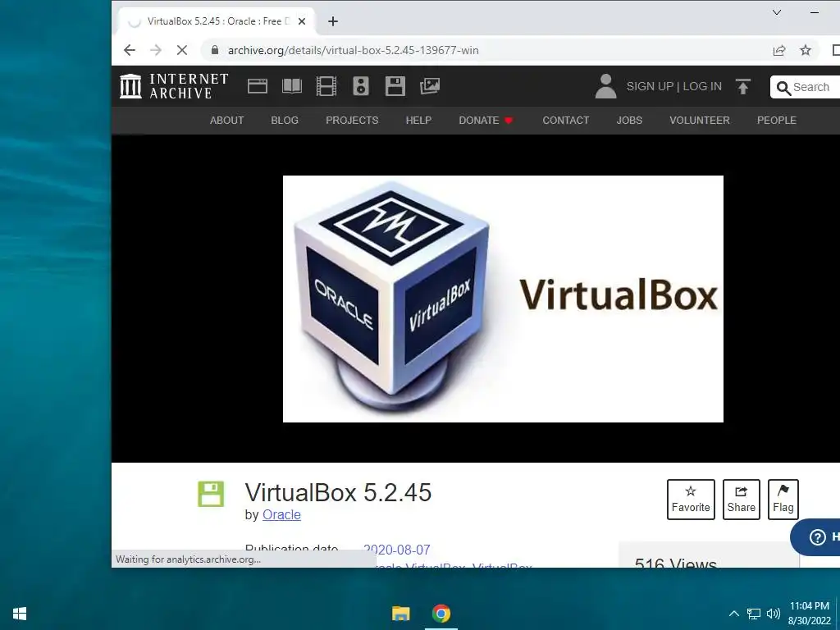This screenshot has width=840, height=630.
Task: Show hidden system tray icons
Action: tap(734, 614)
